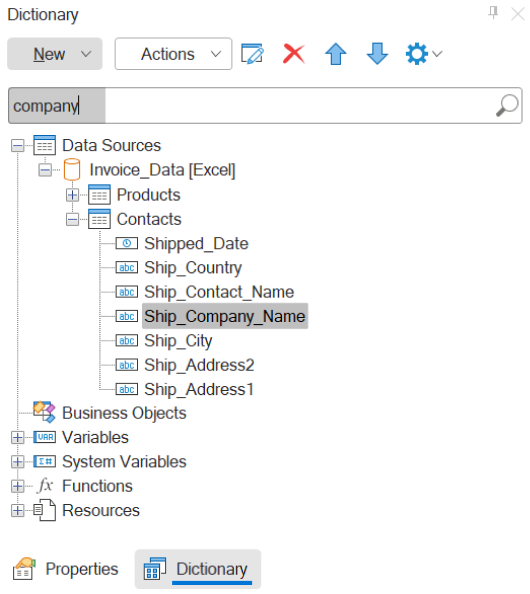Click the Edit item pencil icon

[x=252, y=54]
